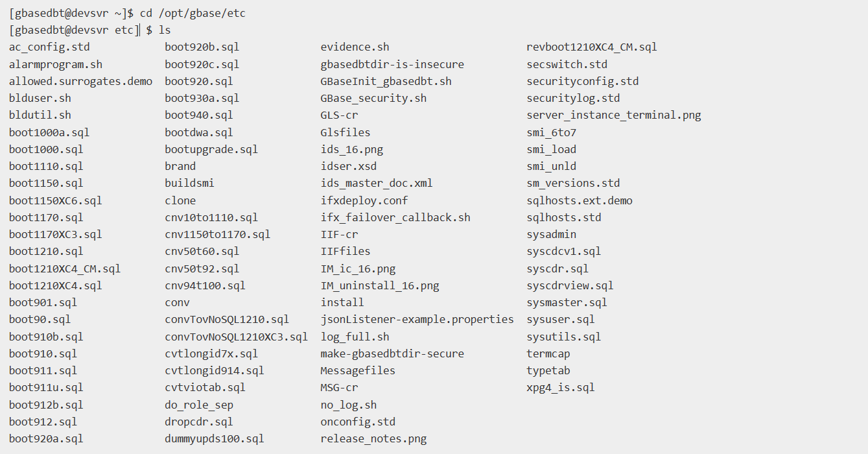Click the sysmaster.sql entry
This screenshot has height=454, width=868.
pyautogui.click(x=567, y=302)
